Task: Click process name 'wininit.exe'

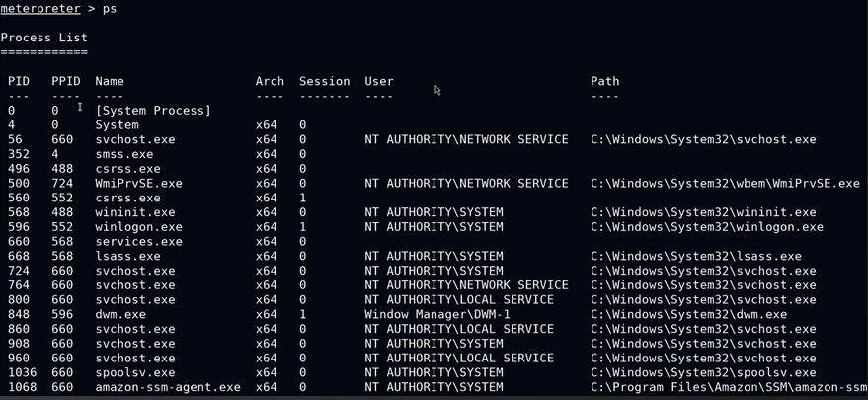Action: [x=135, y=212]
